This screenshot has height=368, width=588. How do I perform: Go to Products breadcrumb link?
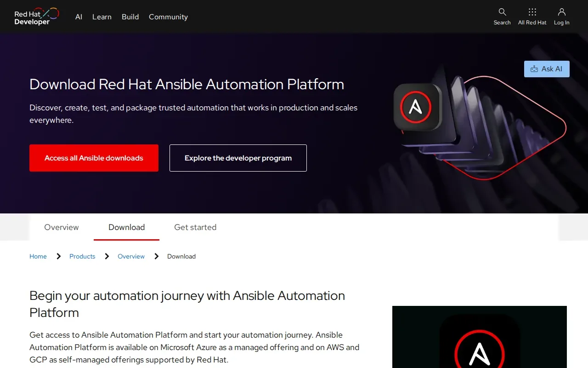pyautogui.click(x=82, y=256)
